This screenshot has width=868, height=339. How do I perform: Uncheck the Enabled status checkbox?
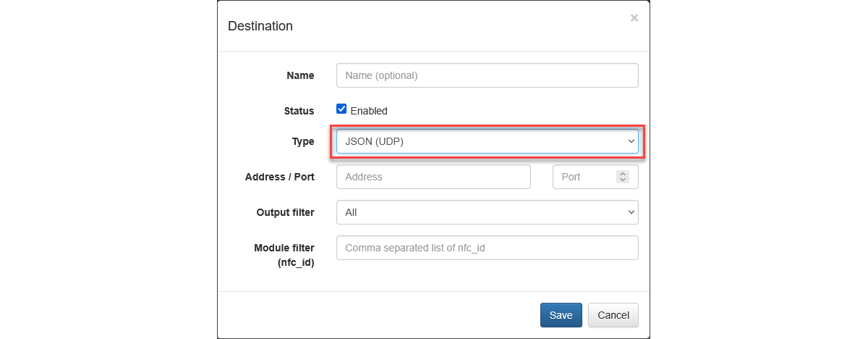(341, 109)
